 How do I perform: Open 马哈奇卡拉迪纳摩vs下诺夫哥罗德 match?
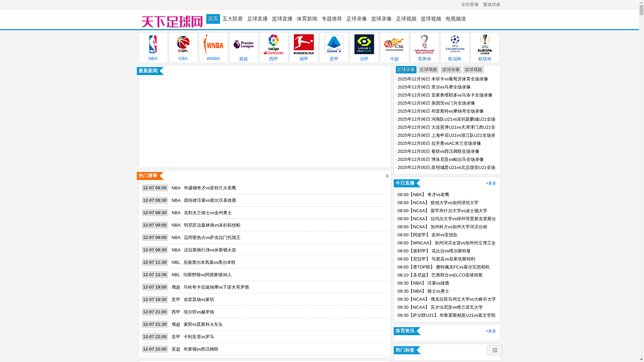pos(216,287)
